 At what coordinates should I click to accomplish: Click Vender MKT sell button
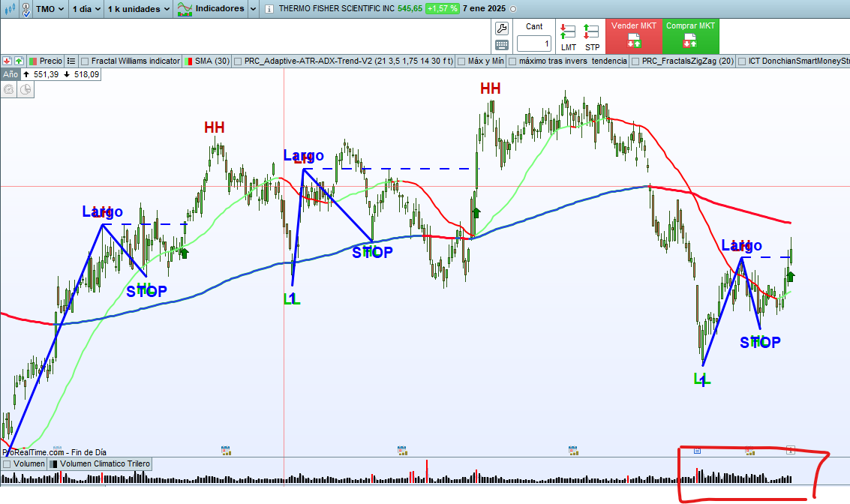(634, 37)
